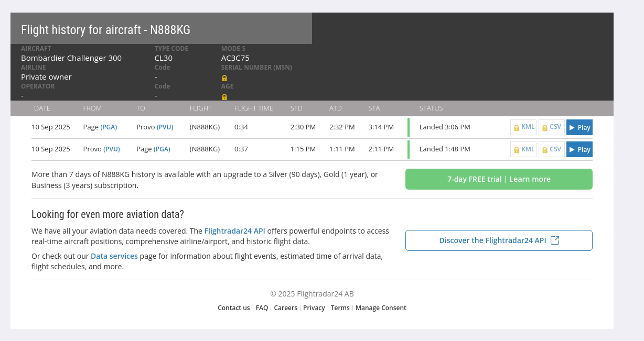The height and width of the screenshot is (341, 644).
Task: Download KML for Provo to Page flight
Action: click(x=523, y=149)
